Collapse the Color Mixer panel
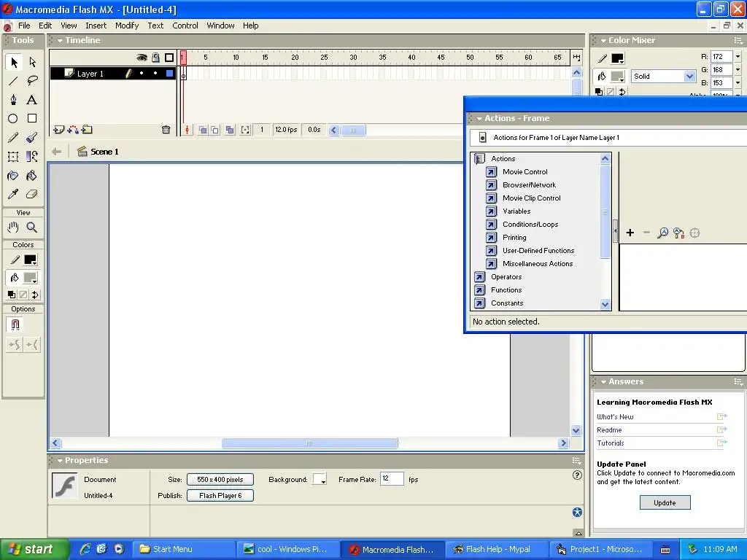 tap(603, 41)
